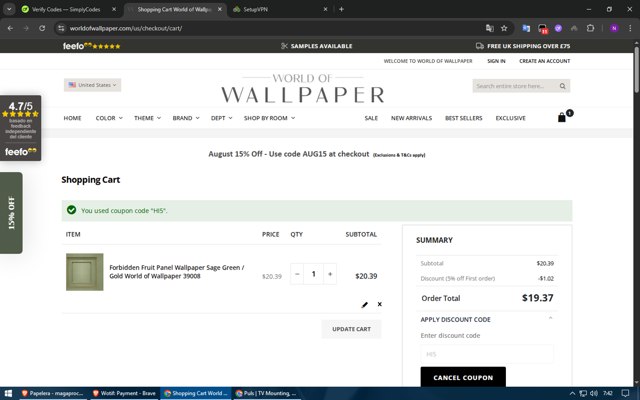
Task: Open the 15% OFF side tab
Action: pos(11,213)
